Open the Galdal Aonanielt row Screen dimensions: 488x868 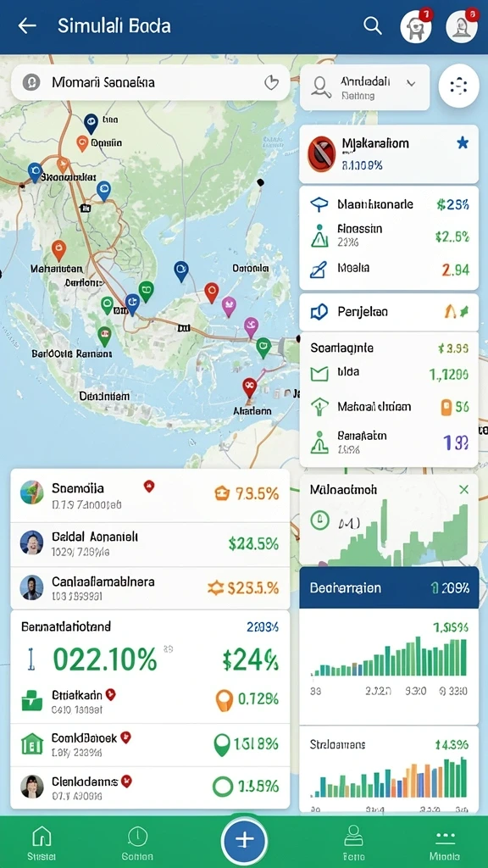(150, 544)
